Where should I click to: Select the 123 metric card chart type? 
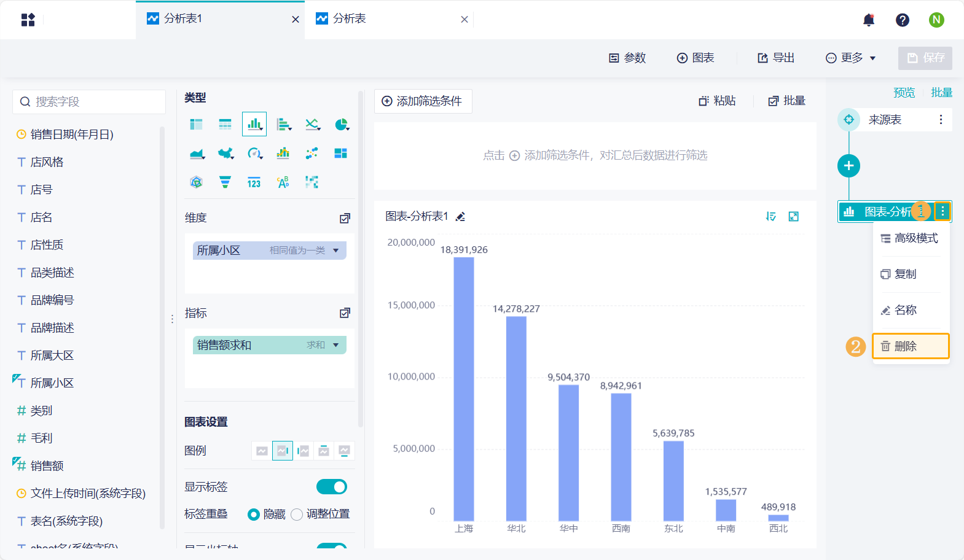tap(254, 182)
